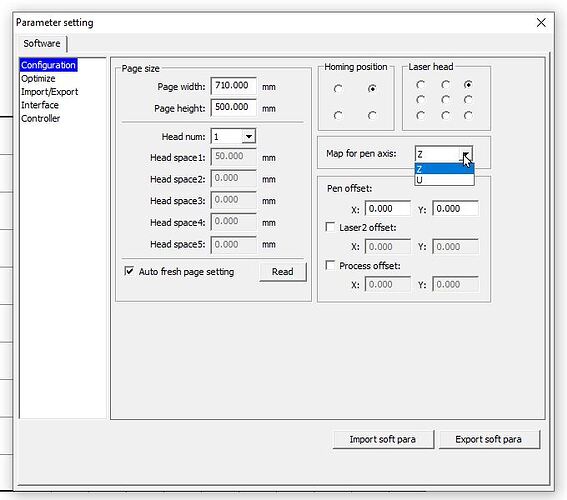Select Import/Export in the left list
The width and height of the screenshot is (567, 500).
[49, 92]
